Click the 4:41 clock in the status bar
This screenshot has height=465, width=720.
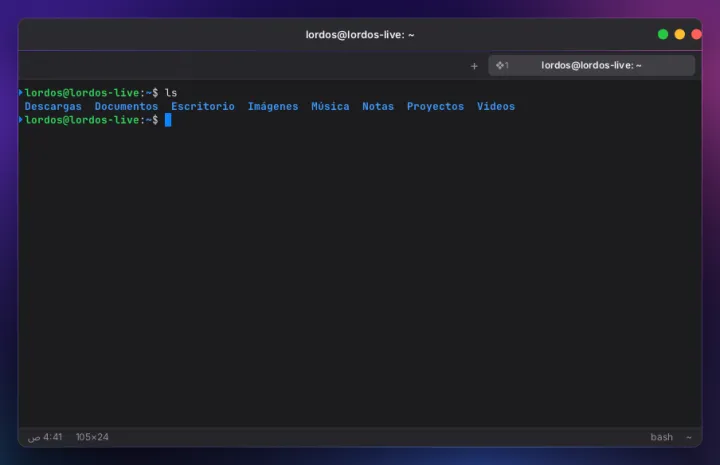tap(45, 437)
